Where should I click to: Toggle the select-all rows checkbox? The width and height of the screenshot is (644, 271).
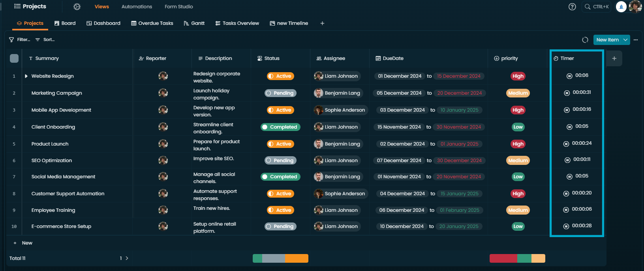tap(14, 58)
